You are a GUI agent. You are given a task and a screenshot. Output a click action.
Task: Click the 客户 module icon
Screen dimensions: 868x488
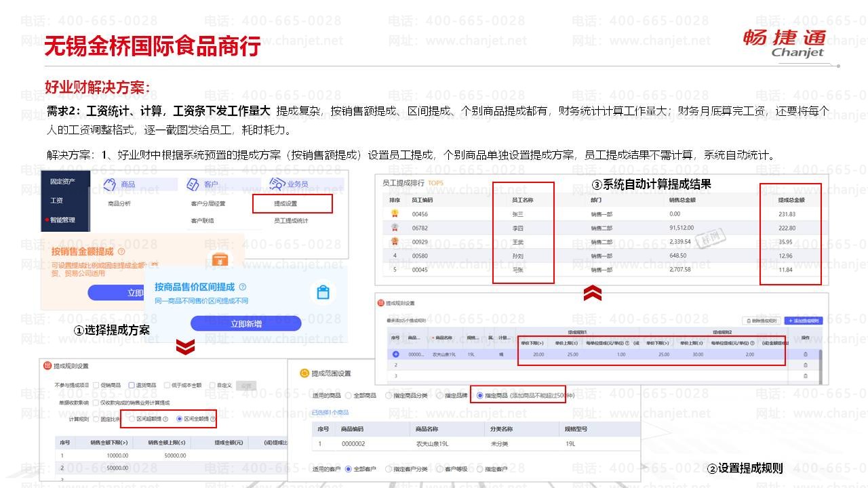[193, 184]
